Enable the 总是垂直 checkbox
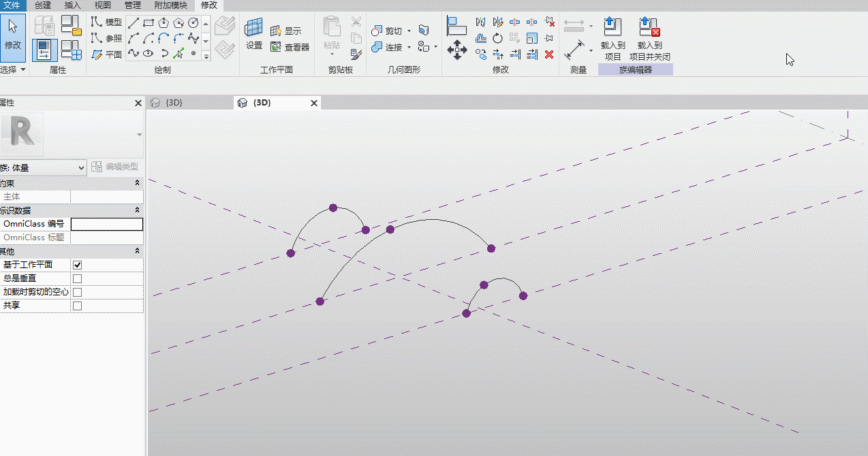The height and width of the screenshot is (456, 868). click(x=78, y=278)
